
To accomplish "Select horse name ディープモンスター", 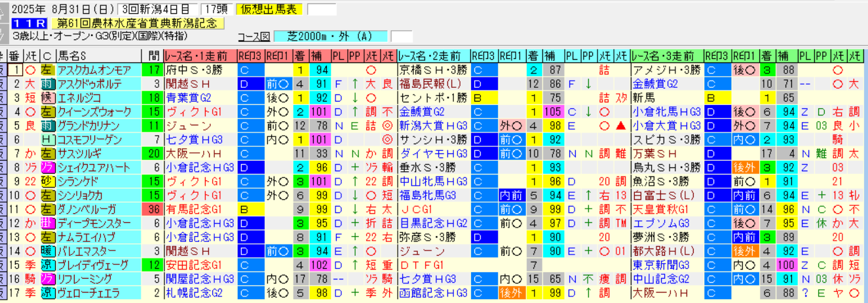I will pos(100,223).
